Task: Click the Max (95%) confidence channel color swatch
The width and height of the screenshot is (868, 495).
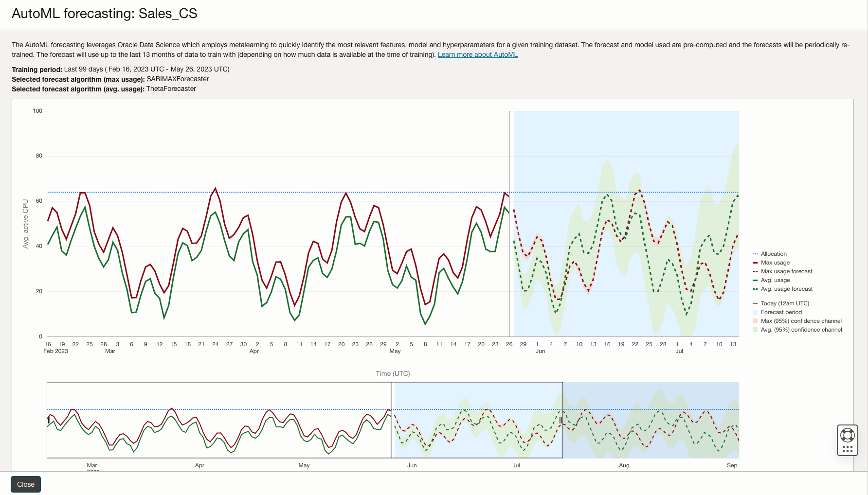Action: (755, 321)
